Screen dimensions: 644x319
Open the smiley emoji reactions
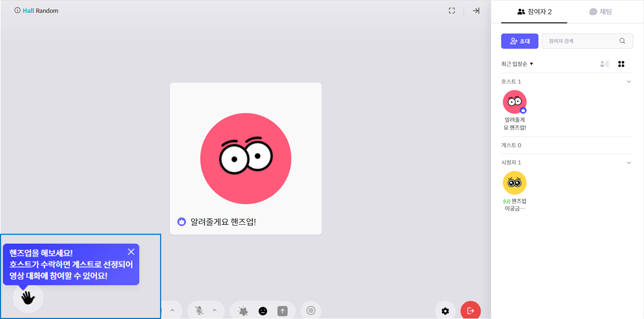pos(262,311)
